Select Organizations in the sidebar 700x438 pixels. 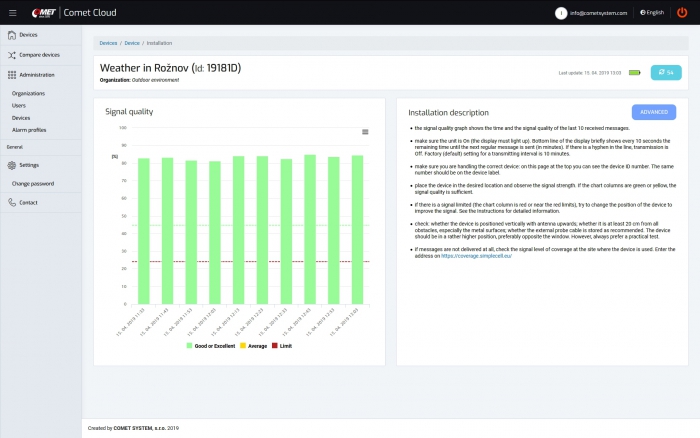click(28, 93)
